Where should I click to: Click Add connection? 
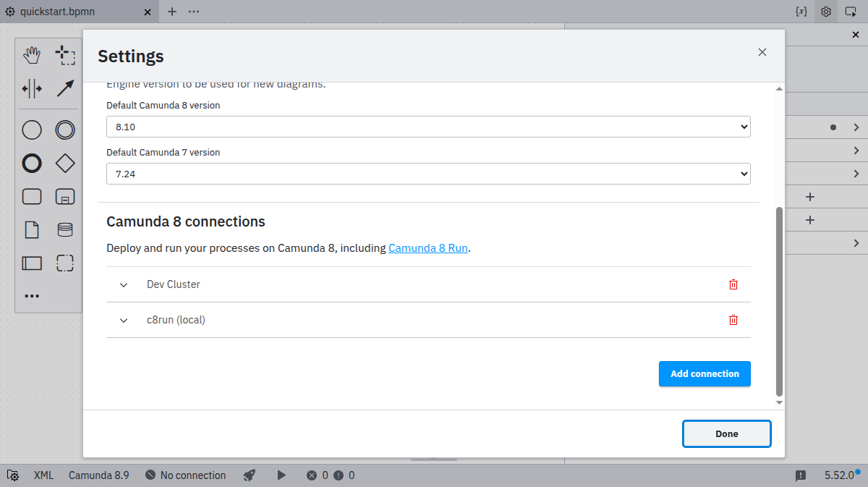pos(705,374)
